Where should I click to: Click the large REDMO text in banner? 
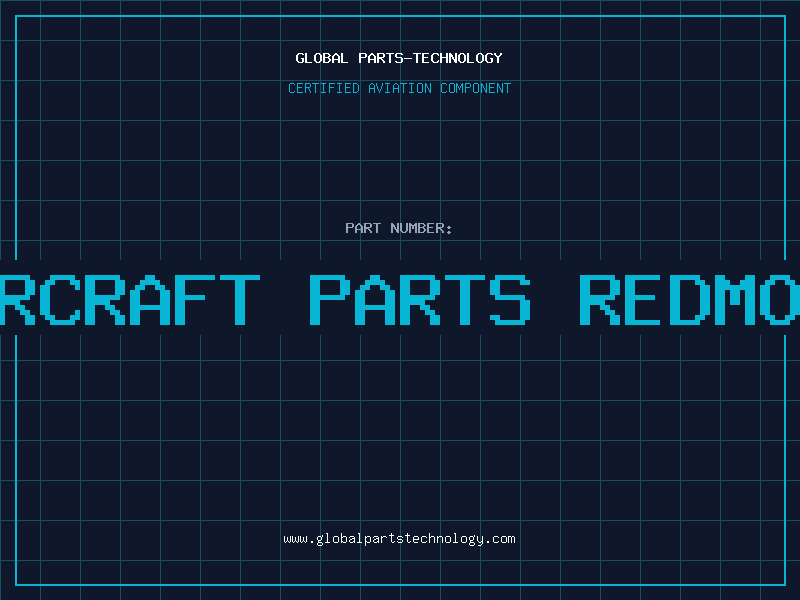tap(689, 300)
